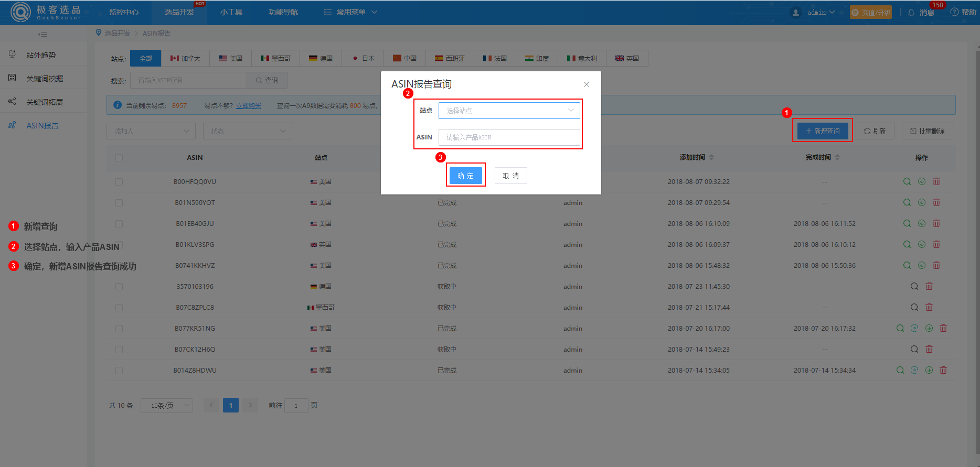View report for ASIN B00HFQQ0VU
980x467 pixels.
click(907, 181)
